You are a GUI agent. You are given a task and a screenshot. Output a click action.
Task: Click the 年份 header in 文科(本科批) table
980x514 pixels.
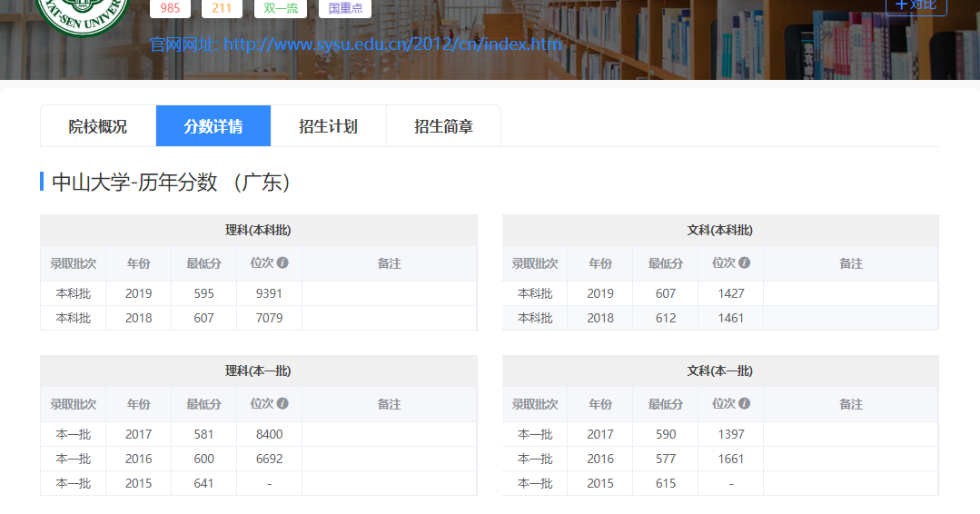(600, 263)
